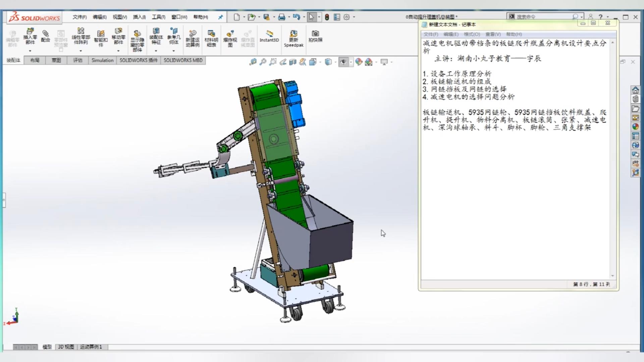
Task: Open SolidWorks 工具(T) menu
Action: point(159,17)
